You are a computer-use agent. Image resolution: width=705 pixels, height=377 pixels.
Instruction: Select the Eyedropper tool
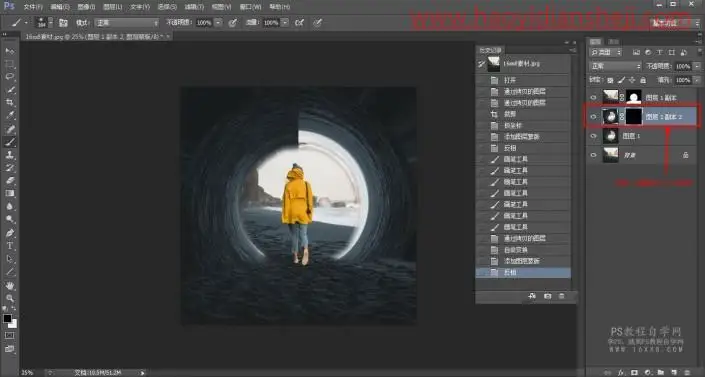click(10, 116)
